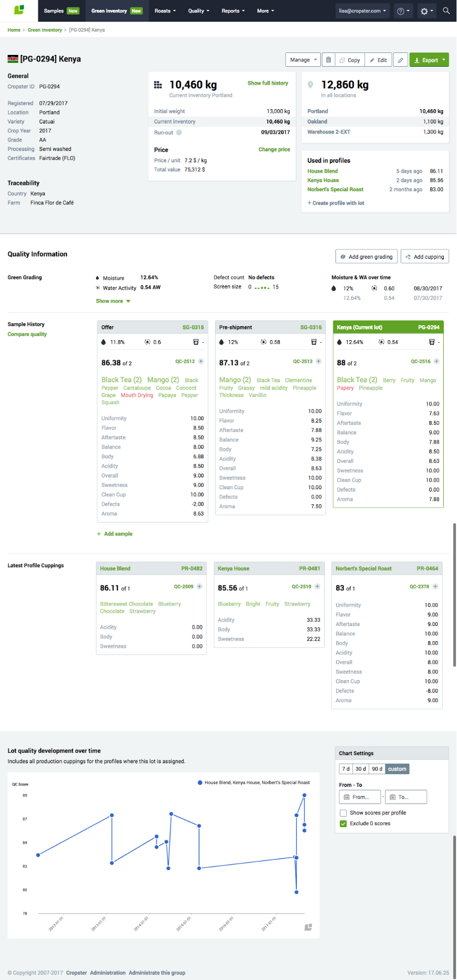Click Create profile with lot link
Screen dimensions: 457x980
coord(336,203)
